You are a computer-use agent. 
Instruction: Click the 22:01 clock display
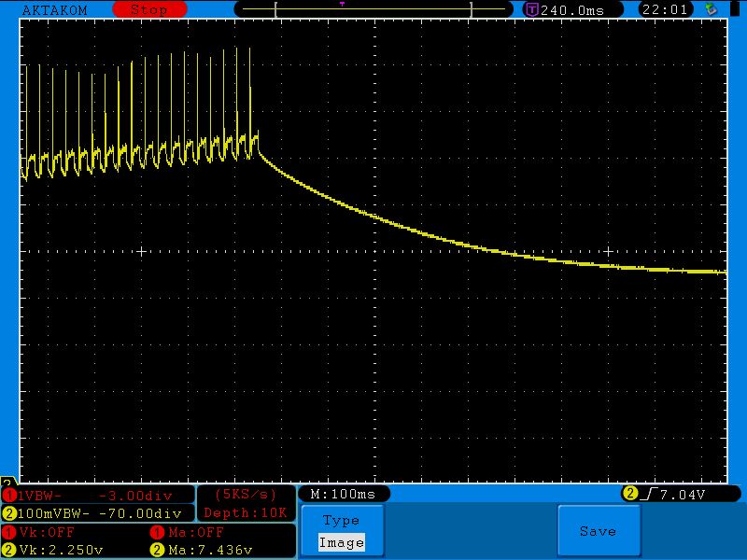pos(665,9)
